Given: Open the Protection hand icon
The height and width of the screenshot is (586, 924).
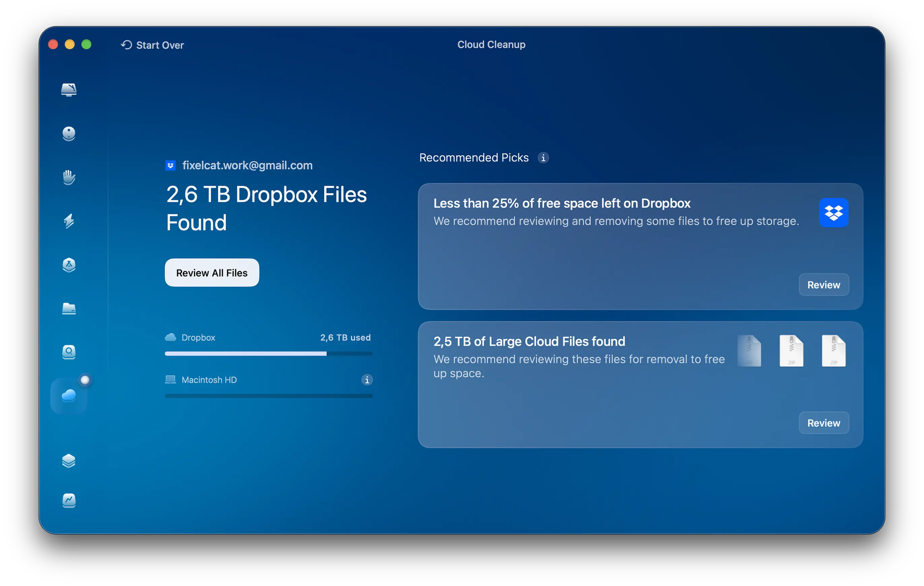Looking at the screenshot, I should (69, 177).
